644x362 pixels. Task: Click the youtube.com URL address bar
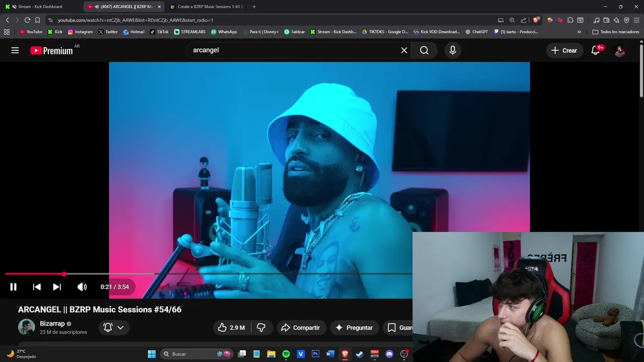pyautogui.click(x=272, y=20)
